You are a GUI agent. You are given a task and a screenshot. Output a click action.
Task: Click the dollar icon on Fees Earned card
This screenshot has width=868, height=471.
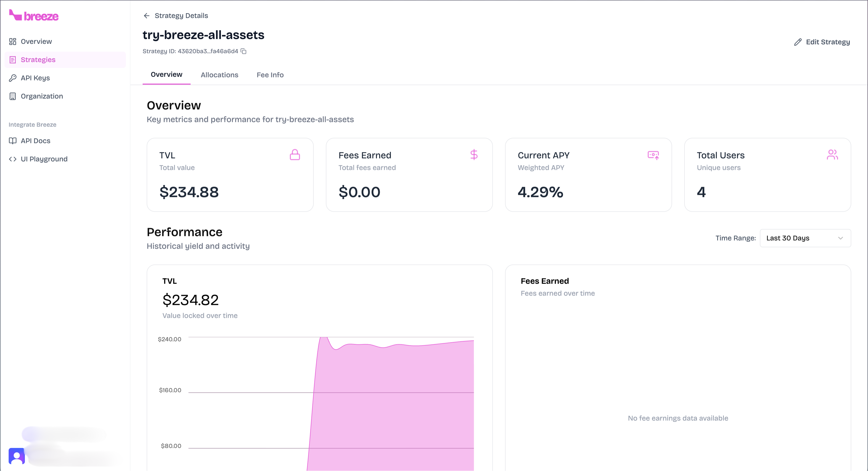(x=474, y=155)
